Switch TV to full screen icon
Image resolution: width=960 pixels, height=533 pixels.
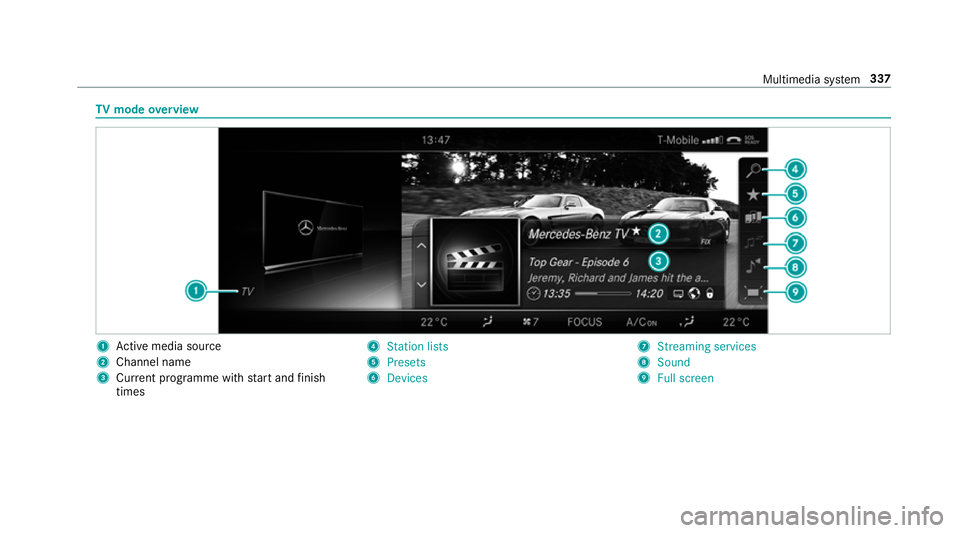click(x=753, y=293)
